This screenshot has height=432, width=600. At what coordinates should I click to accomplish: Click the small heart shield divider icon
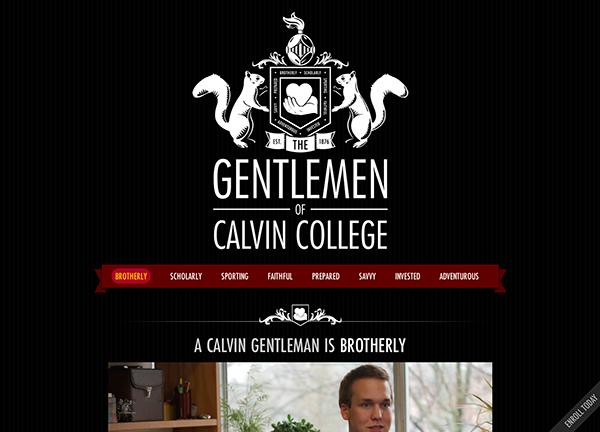pyautogui.click(x=300, y=315)
